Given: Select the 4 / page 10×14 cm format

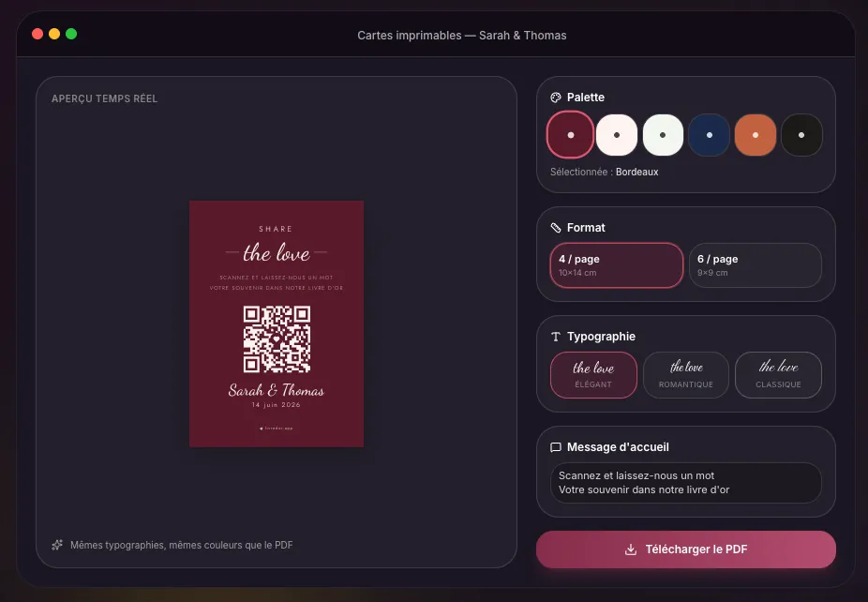Looking at the screenshot, I should click(x=617, y=265).
